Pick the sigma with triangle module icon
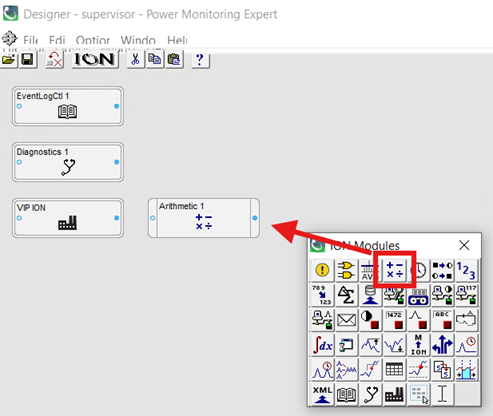 [x=346, y=295]
